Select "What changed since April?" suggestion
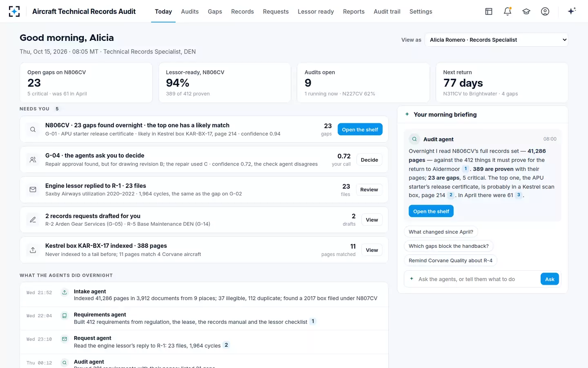Image resolution: width=588 pixels, height=368 pixels. [441, 232]
